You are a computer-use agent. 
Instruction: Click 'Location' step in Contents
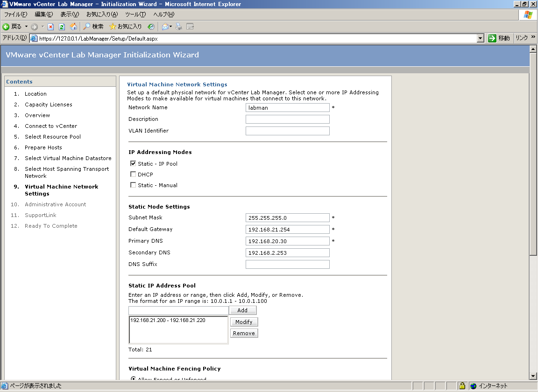coord(35,94)
